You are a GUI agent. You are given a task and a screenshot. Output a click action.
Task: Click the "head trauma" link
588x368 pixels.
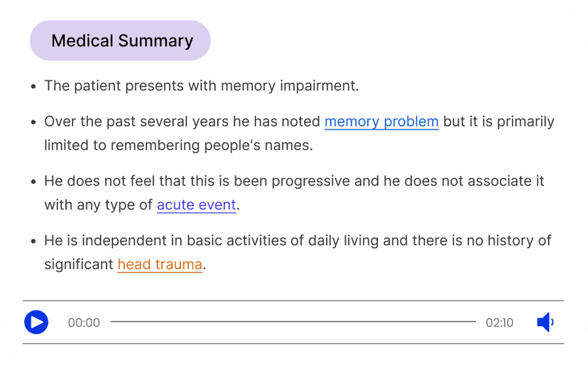160,265
